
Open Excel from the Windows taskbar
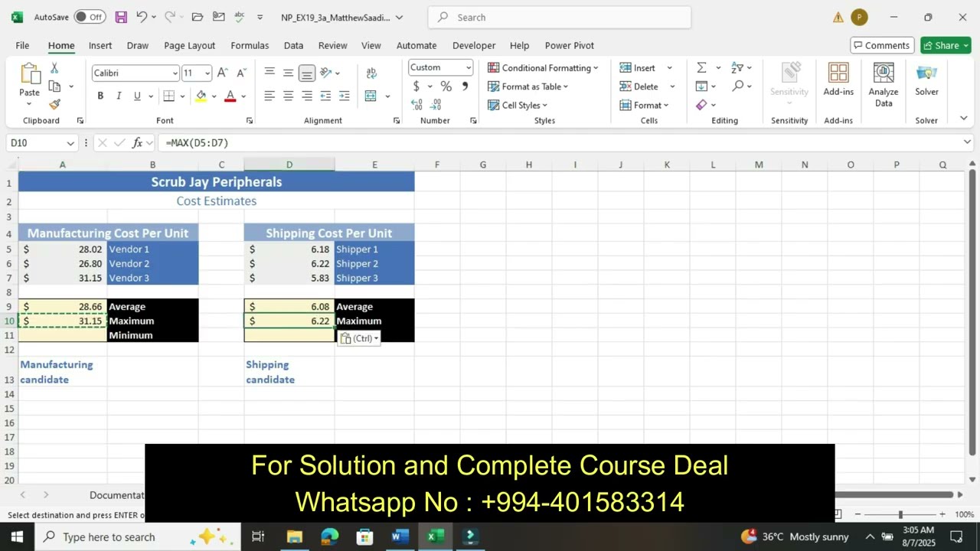coord(435,536)
